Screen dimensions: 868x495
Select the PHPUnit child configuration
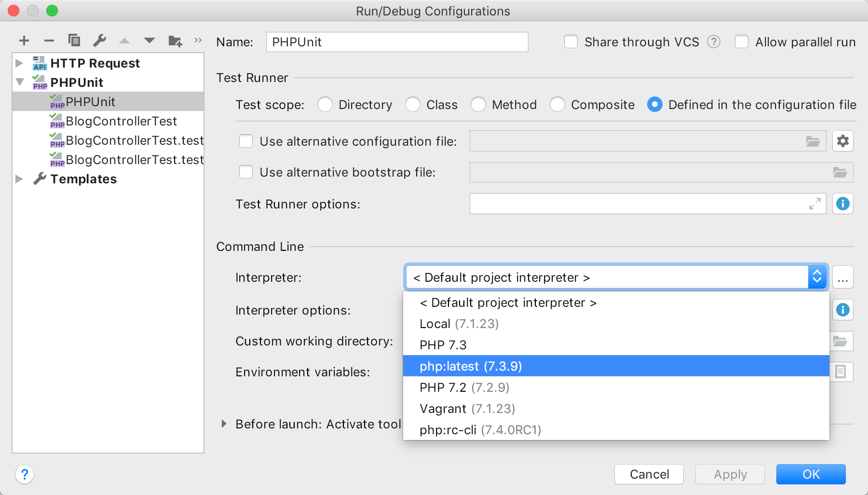coord(108,102)
